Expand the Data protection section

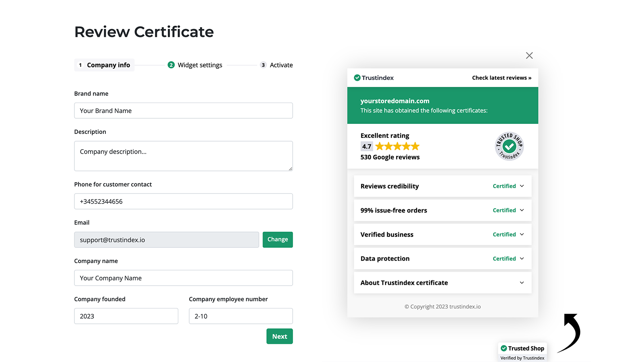click(443, 259)
